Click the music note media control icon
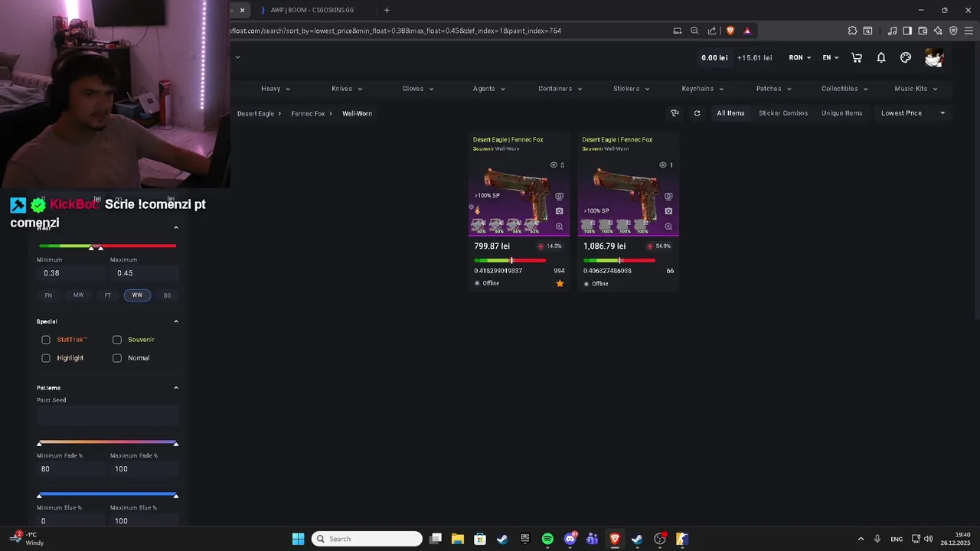This screenshot has height=551, width=980. click(x=892, y=31)
